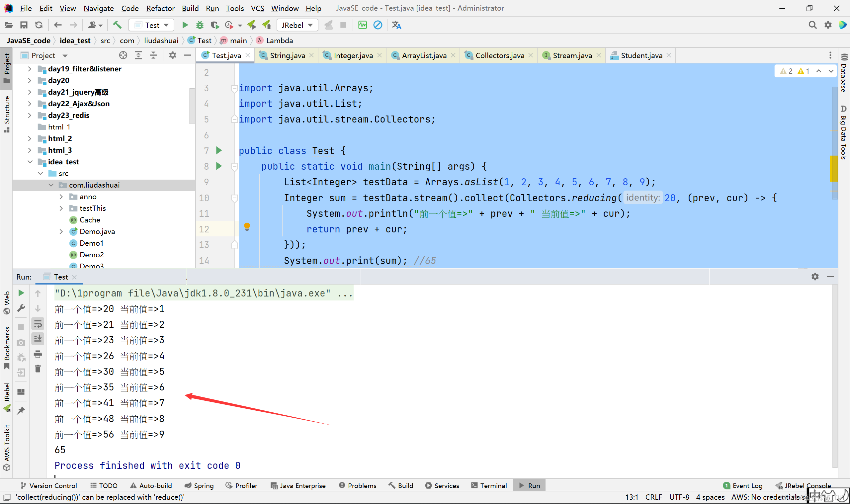Toggle the Structure tool window button
Screen dimensions: 850x504
click(x=7, y=114)
